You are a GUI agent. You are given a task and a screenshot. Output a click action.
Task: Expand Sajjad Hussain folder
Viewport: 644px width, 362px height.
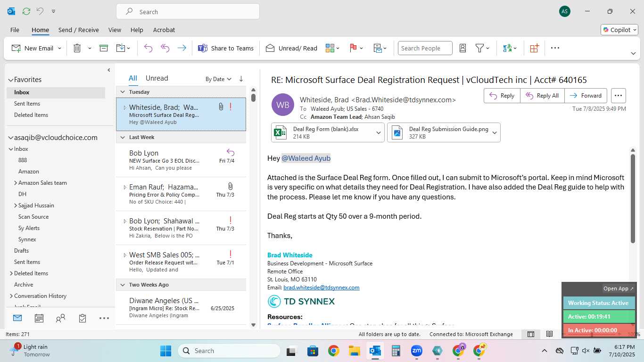pyautogui.click(x=16, y=206)
